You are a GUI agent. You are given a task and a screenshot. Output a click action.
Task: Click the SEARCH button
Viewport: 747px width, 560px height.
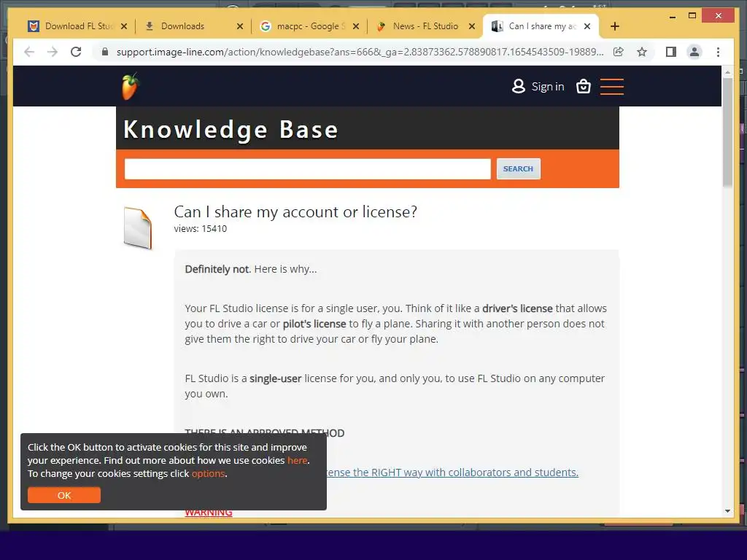coord(519,168)
